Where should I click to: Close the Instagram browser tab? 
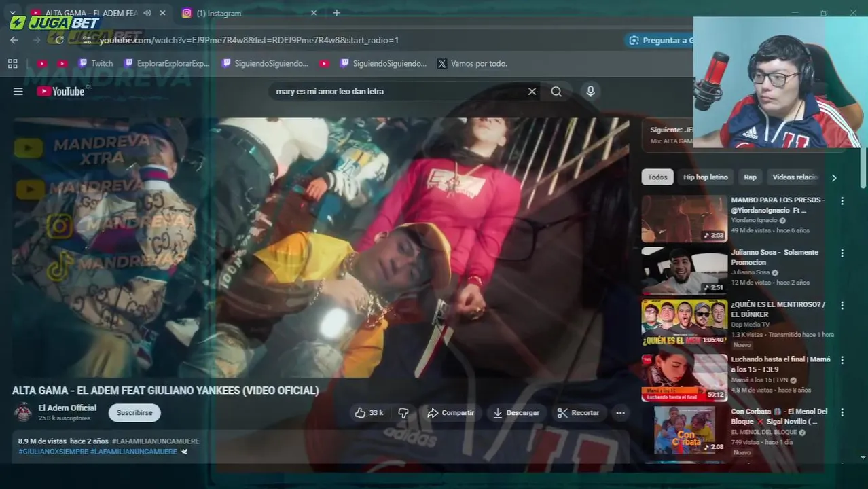coord(314,13)
